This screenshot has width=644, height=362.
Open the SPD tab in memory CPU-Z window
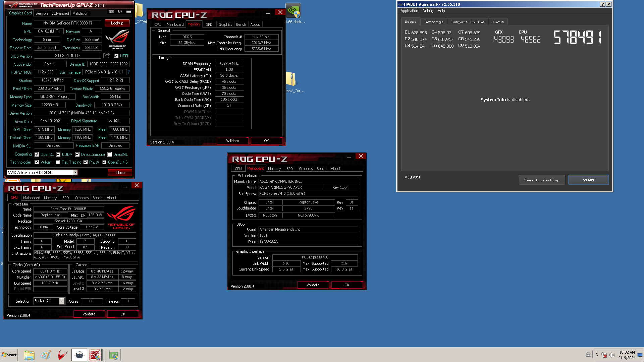coord(209,24)
